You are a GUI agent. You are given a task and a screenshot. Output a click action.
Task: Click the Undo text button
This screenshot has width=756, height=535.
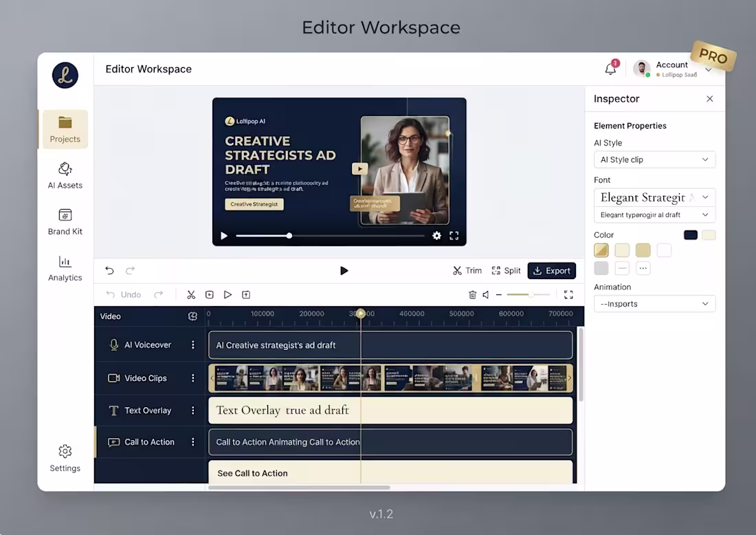[x=124, y=295]
